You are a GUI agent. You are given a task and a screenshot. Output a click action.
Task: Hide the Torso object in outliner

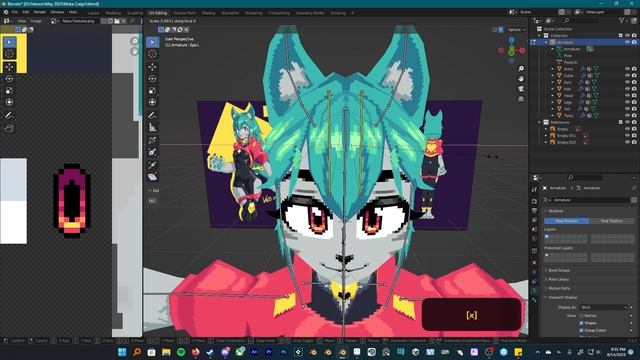[627, 116]
